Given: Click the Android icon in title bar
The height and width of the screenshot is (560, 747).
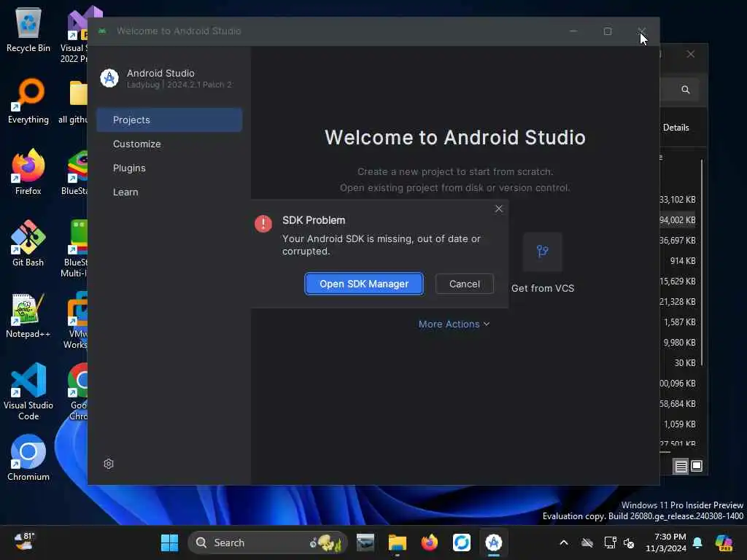Looking at the screenshot, I should click(102, 31).
